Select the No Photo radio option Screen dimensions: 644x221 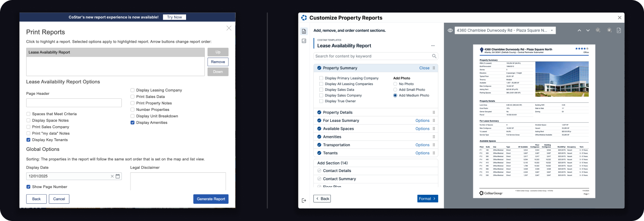[x=395, y=84]
